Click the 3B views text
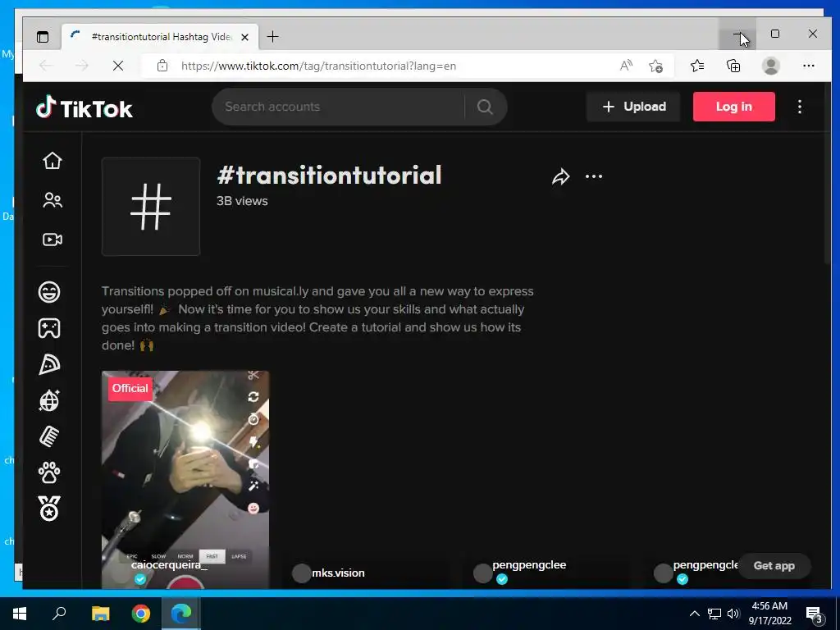This screenshot has width=840, height=630. pos(242,201)
